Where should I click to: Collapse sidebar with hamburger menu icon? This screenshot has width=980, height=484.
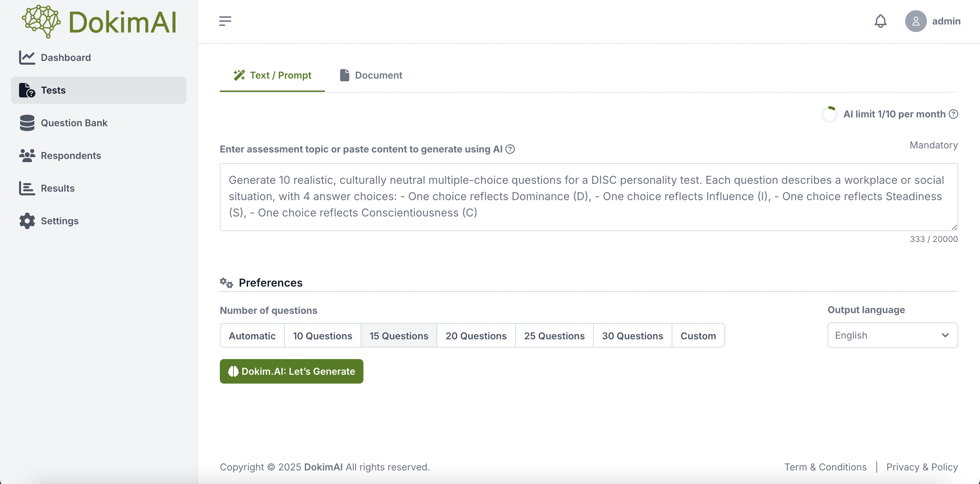[225, 21]
